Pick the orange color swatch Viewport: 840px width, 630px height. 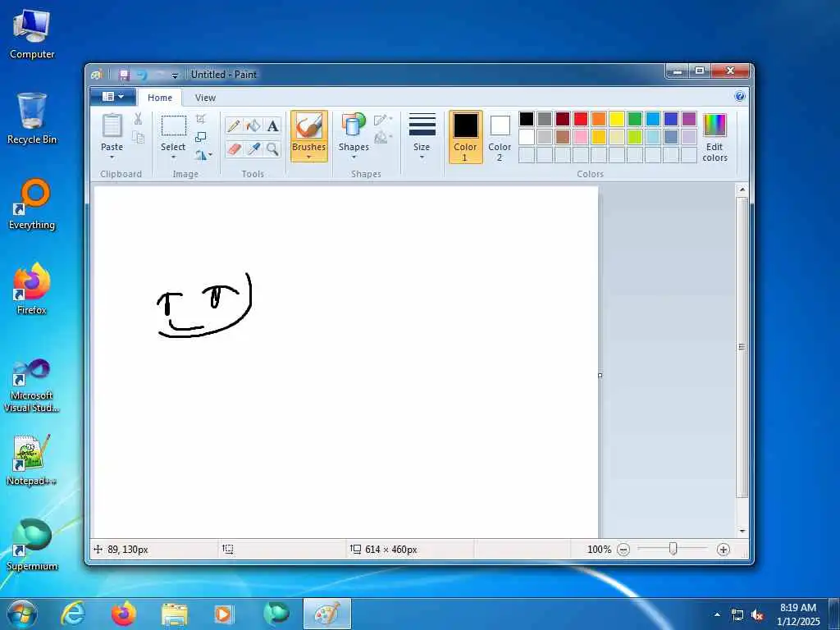pos(599,119)
